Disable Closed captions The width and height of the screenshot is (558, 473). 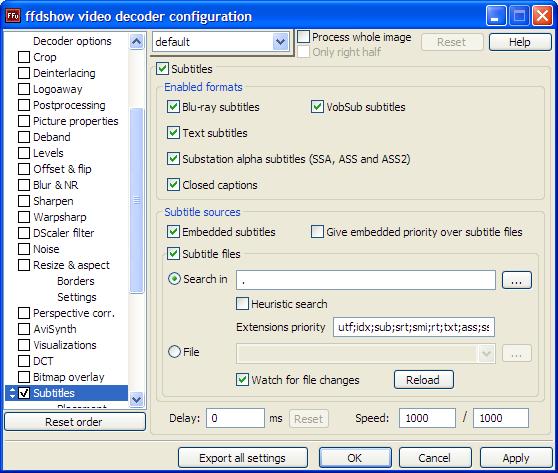tap(173, 185)
